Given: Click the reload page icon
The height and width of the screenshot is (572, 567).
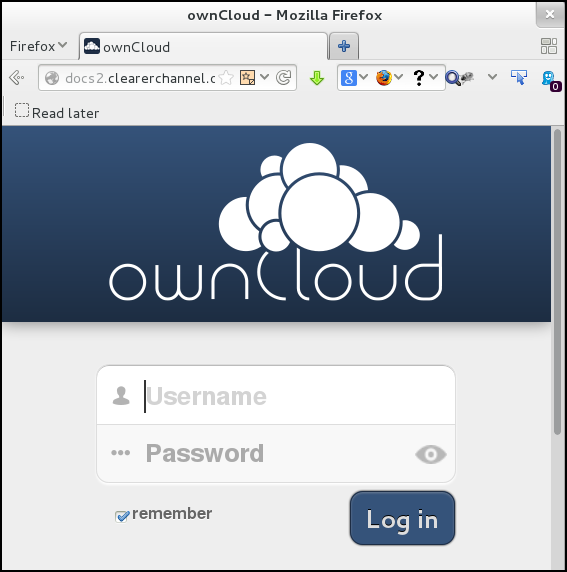Looking at the screenshot, I should pos(284,77).
